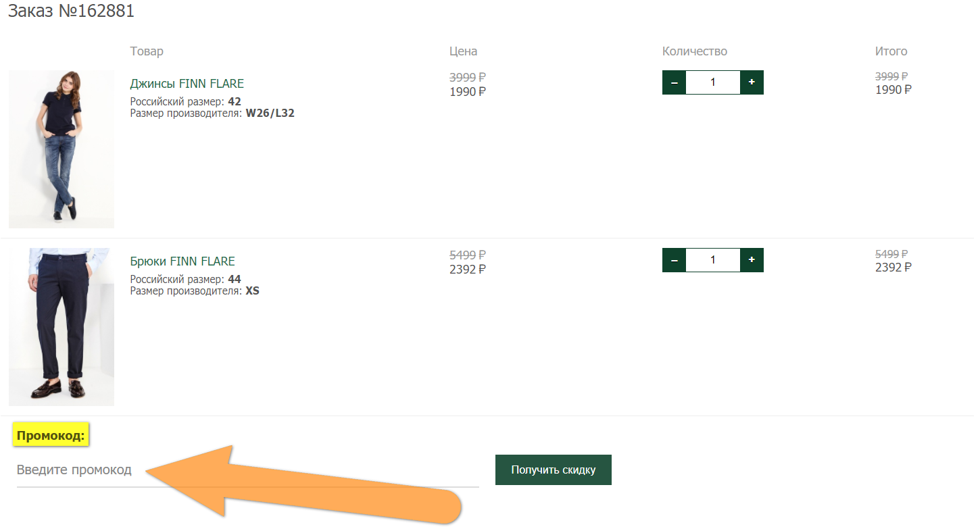The height and width of the screenshot is (531, 980).
Task: Increase quantity of Джинсы FINN FLARE
Action: (x=752, y=82)
